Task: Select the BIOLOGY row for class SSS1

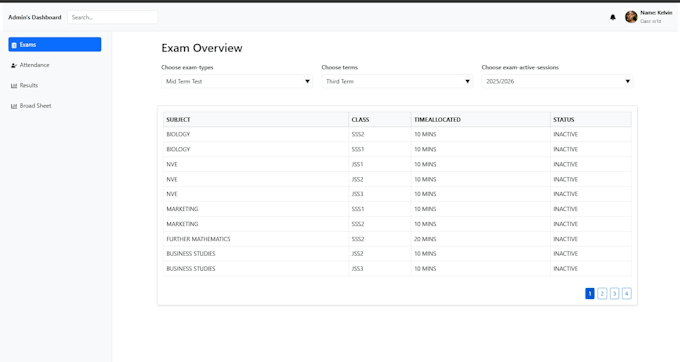Action: (397, 149)
